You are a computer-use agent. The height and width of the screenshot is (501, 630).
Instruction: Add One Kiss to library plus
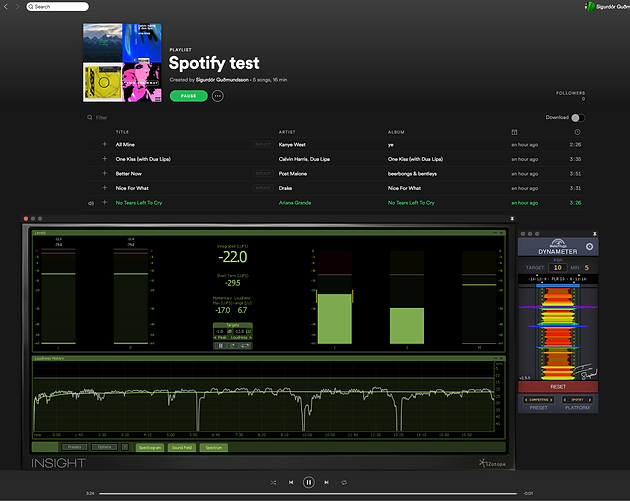point(104,159)
